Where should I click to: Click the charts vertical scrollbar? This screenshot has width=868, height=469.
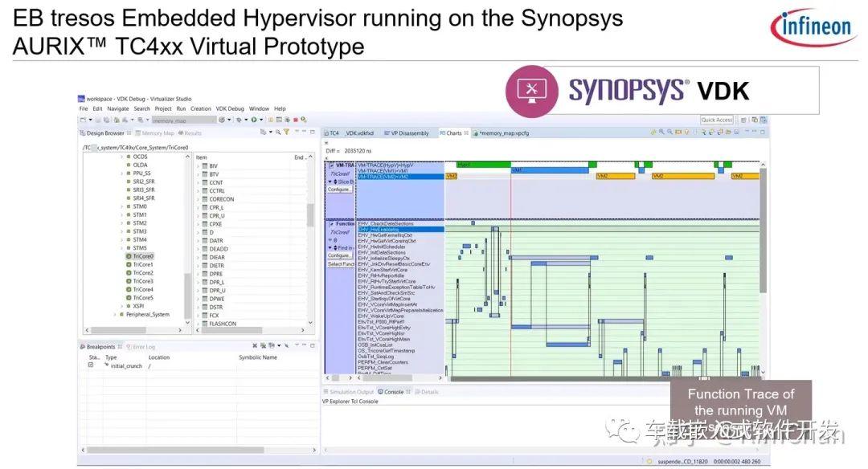[x=763, y=232]
